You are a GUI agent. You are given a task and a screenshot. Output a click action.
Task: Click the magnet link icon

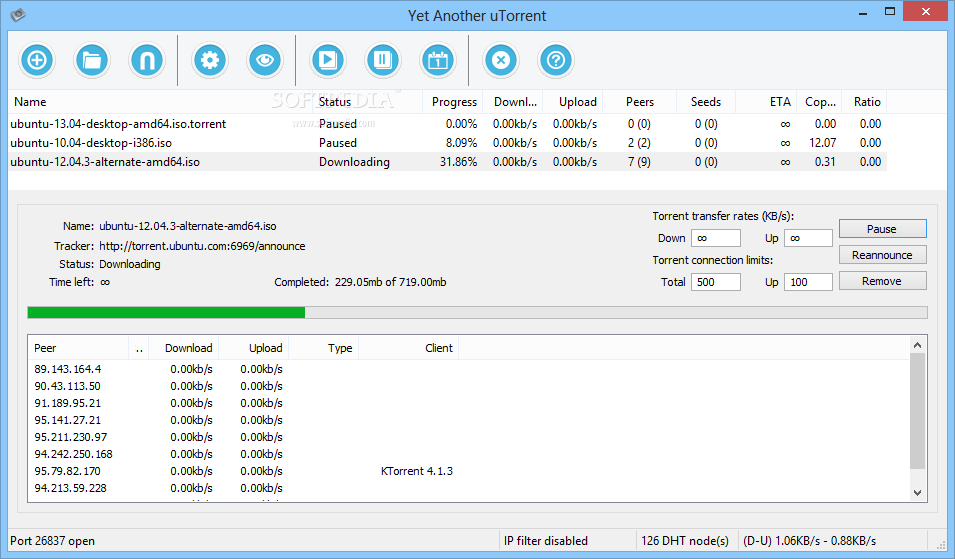(x=147, y=60)
